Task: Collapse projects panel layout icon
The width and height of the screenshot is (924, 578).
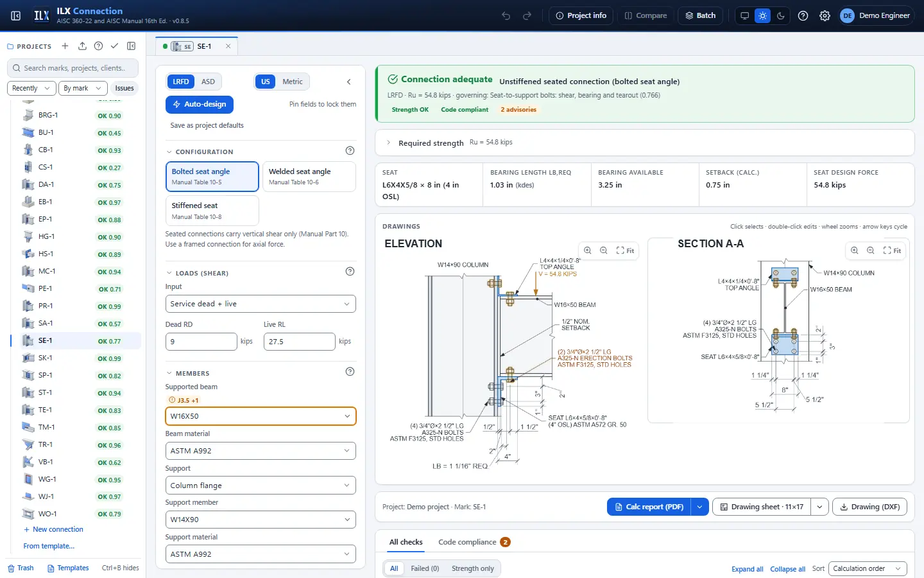Action: 131,46
